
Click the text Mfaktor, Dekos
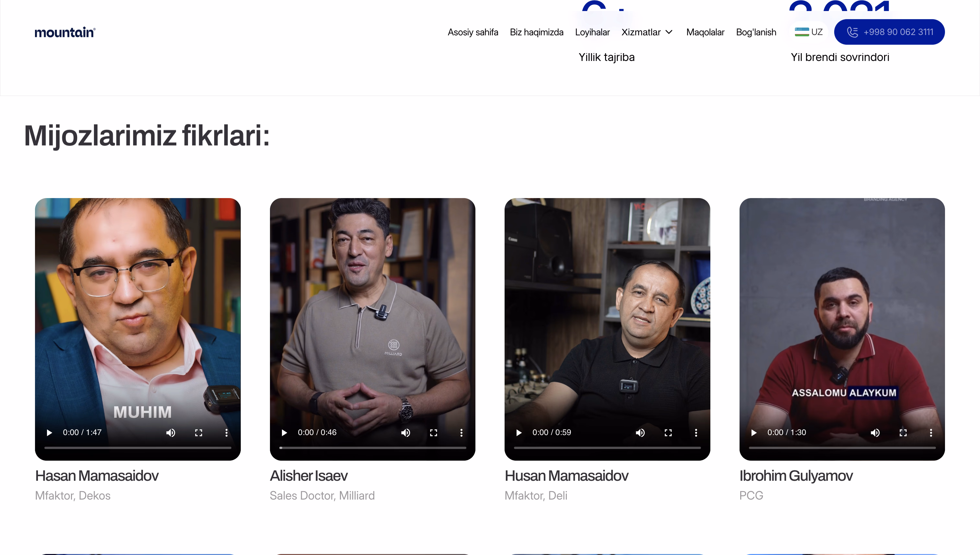(x=73, y=496)
